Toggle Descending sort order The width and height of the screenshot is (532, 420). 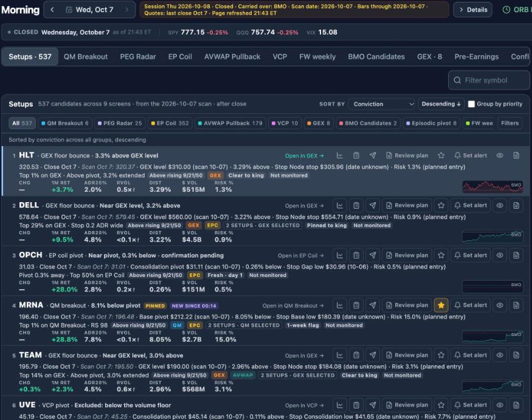pos(441,104)
